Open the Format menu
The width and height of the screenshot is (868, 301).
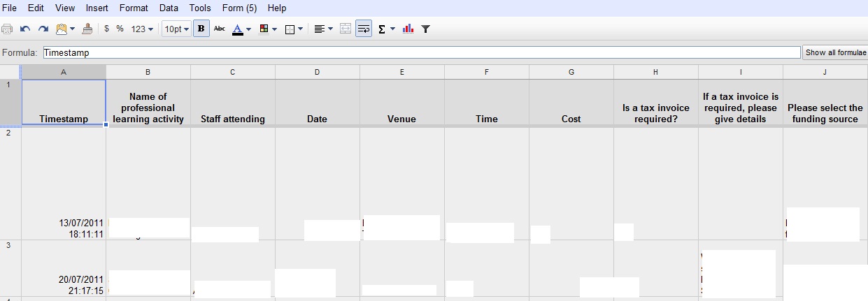point(134,8)
